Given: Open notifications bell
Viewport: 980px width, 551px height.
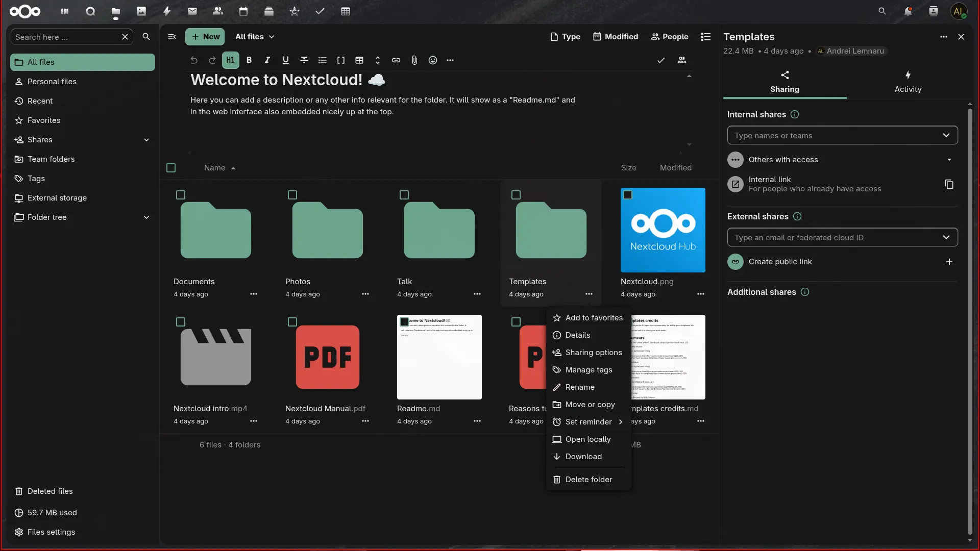Looking at the screenshot, I should (908, 11).
